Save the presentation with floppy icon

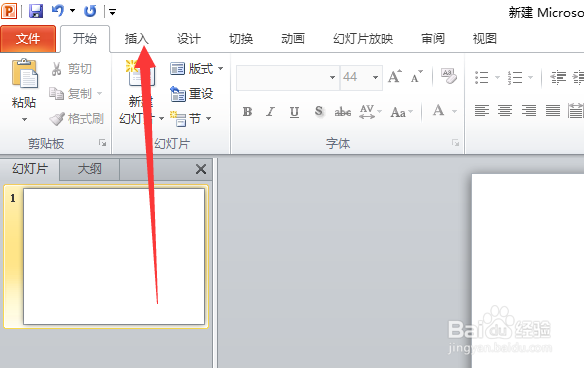tap(36, 11)
